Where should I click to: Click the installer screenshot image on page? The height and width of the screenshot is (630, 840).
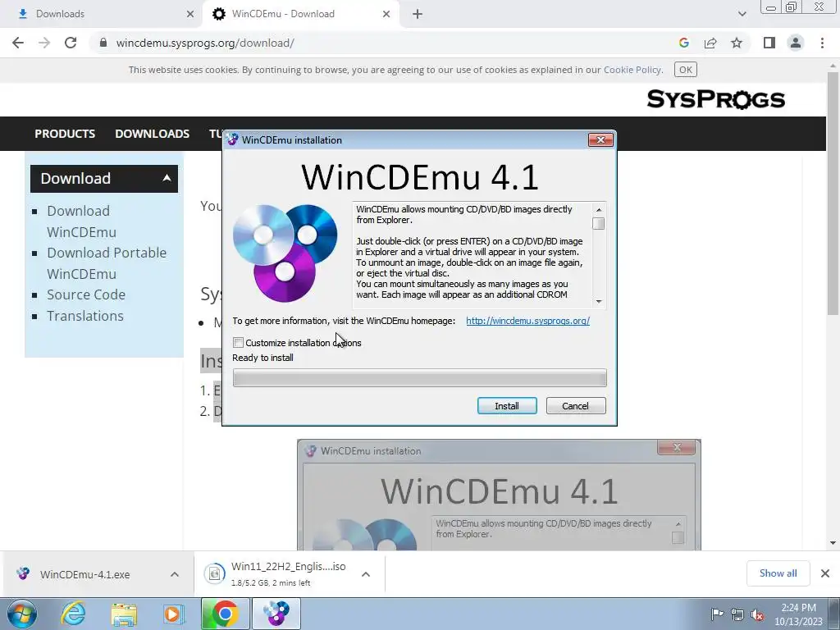tap(499, 495)
